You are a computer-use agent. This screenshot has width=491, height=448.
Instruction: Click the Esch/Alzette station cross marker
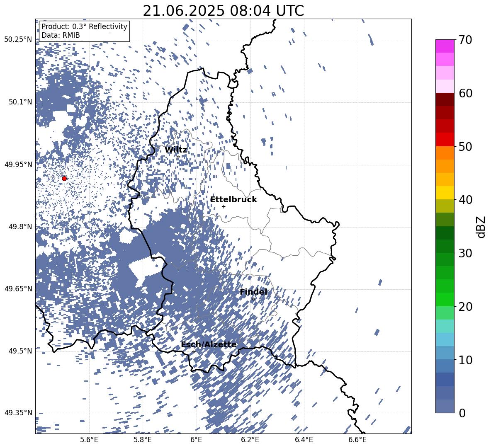coord(194,351)
